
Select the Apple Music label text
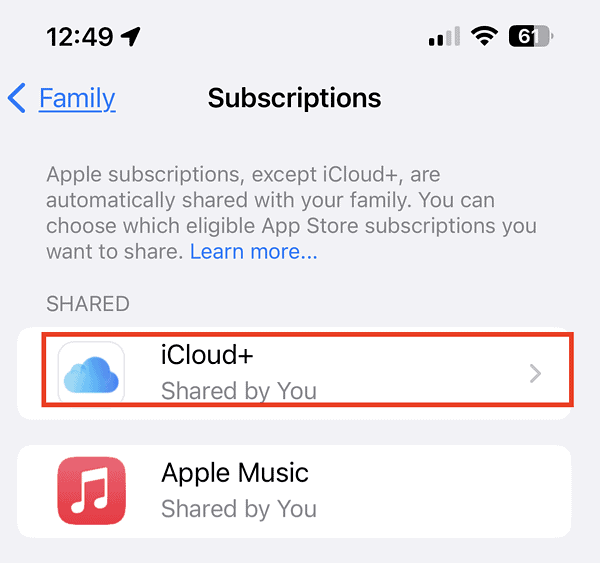pyautogui.click(x=235, y=473)
